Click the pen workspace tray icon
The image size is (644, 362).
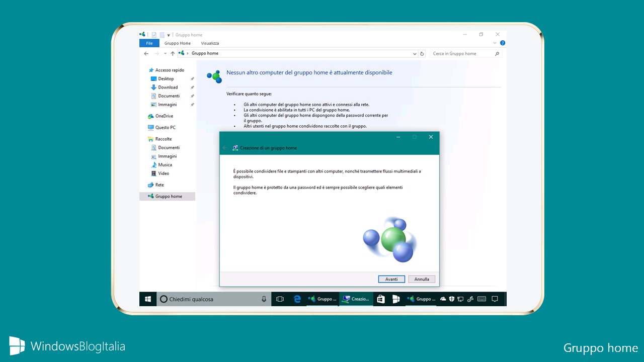pyautogui.click(x=471, y=299)
